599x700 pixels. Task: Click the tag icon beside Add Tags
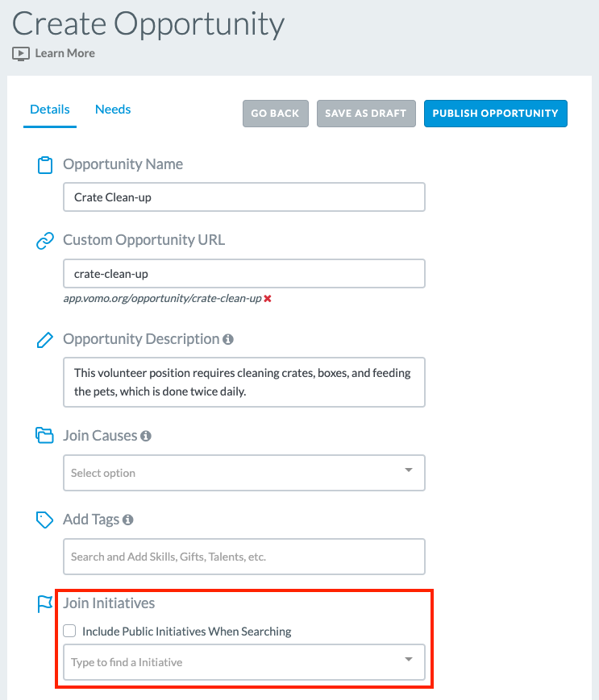[44, 520]
